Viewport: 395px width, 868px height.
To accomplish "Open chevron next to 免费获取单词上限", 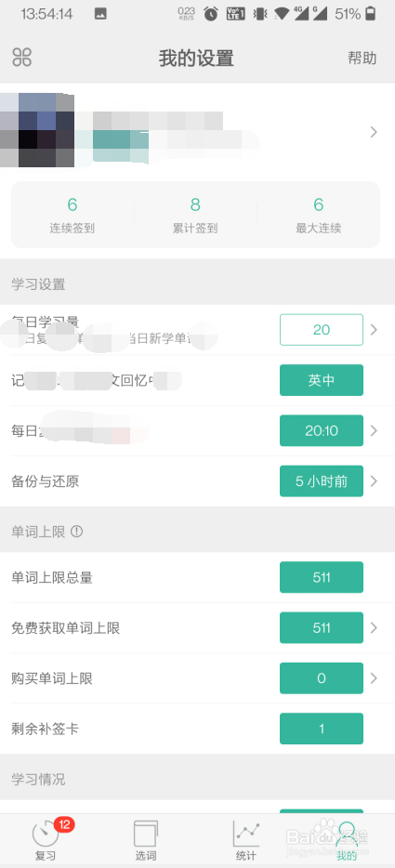I will (x=374, y=627).
